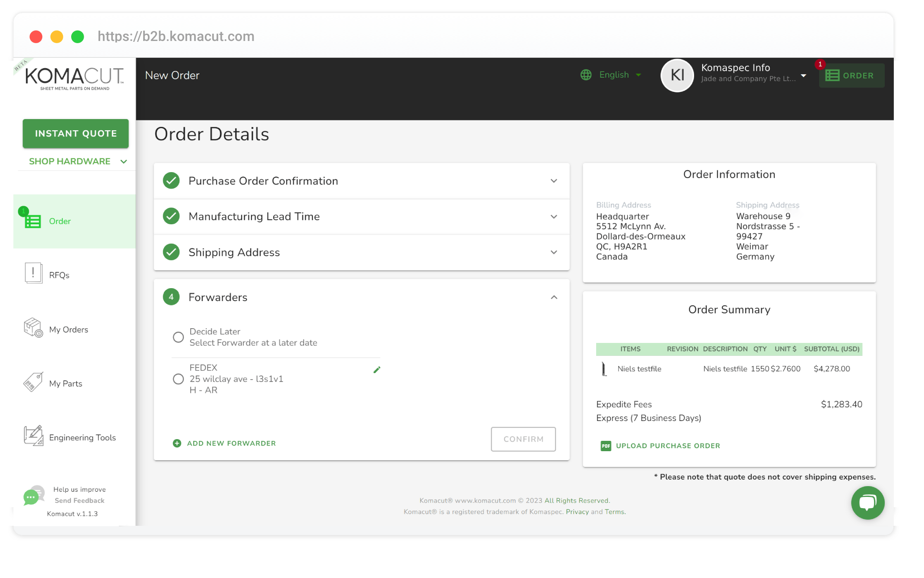Select the Decide Later radio option
Image resolution: width=924 pixels, height=578 pixels.
(x=178, y=337)
